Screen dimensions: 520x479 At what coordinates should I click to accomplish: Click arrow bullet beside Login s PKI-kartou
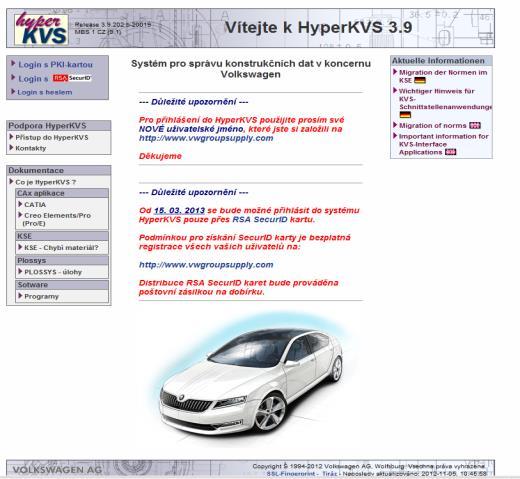coord(13,63)
